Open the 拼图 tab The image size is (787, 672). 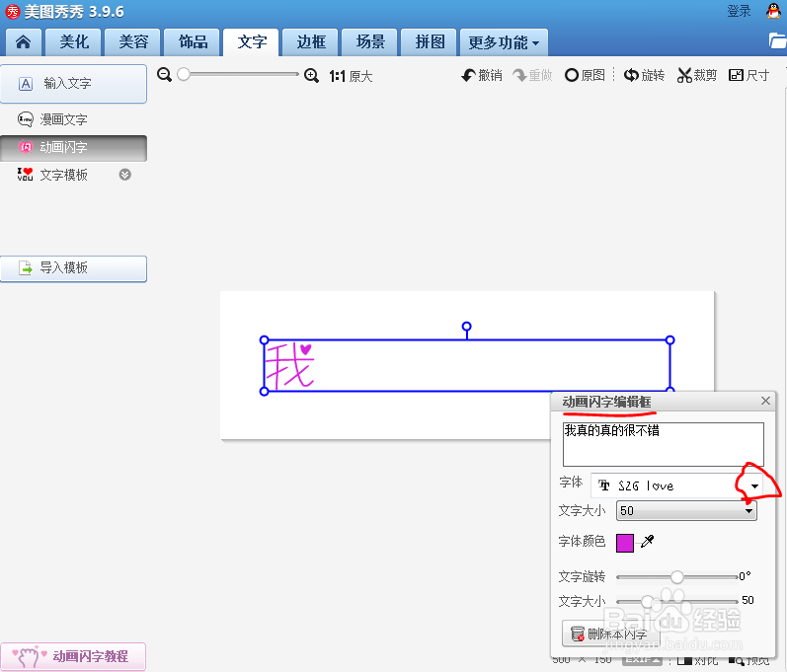pyautogui.click(x=430, y=42)
